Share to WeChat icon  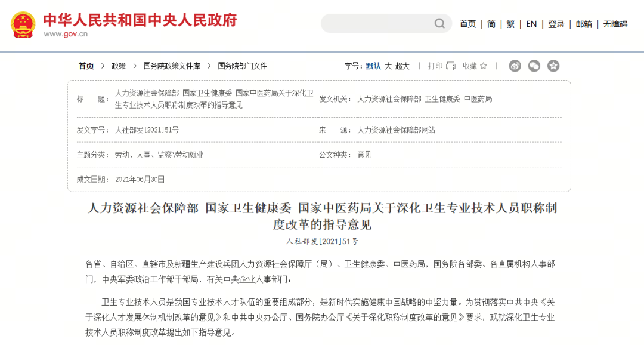coord(534,66)
